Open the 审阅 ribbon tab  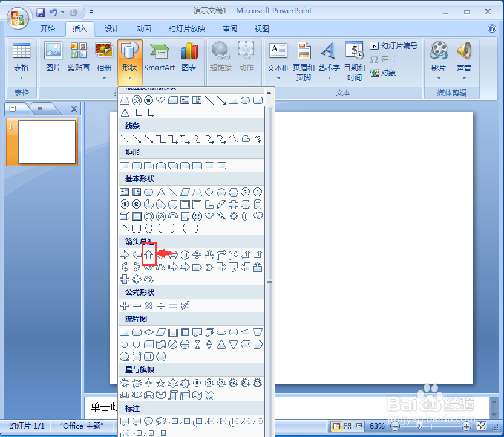[x=230, y=29]
